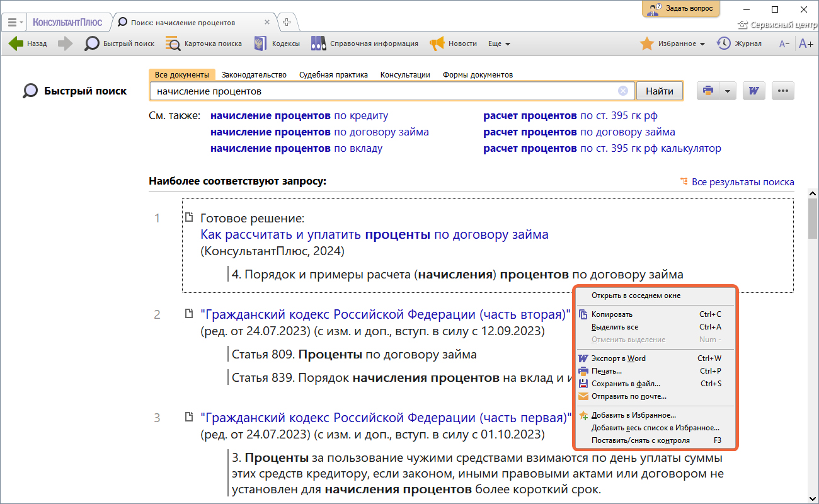This screenshot has width=819, height=504.
Task: Open Статья 839 entry of result 2
Action: pos(403,378)
